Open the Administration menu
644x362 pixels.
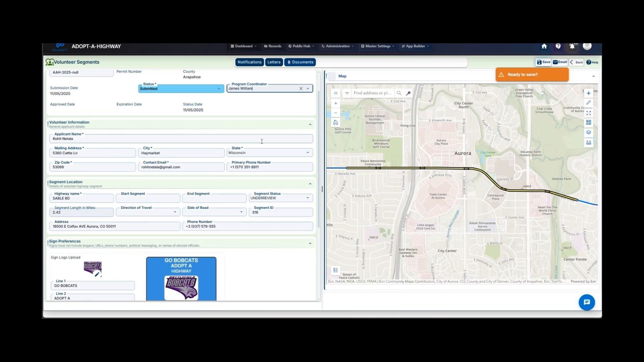coord(337,46)
